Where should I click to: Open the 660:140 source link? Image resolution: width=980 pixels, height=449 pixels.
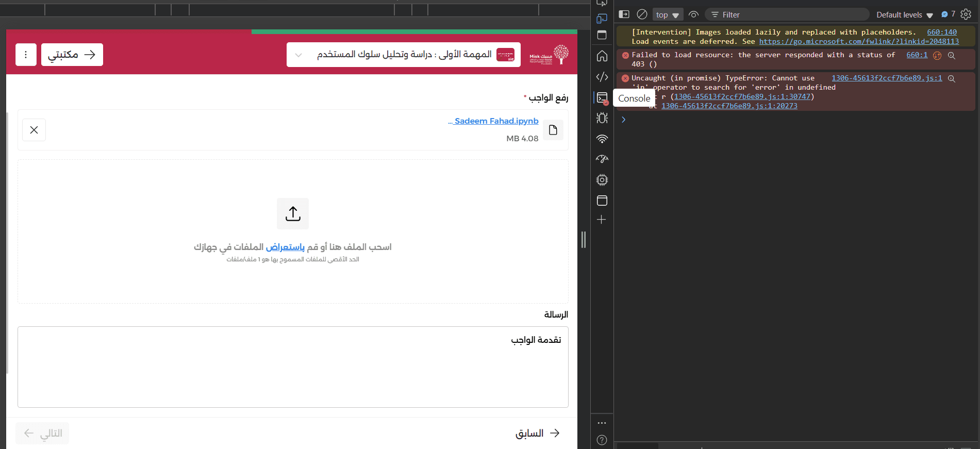[942, 32]
